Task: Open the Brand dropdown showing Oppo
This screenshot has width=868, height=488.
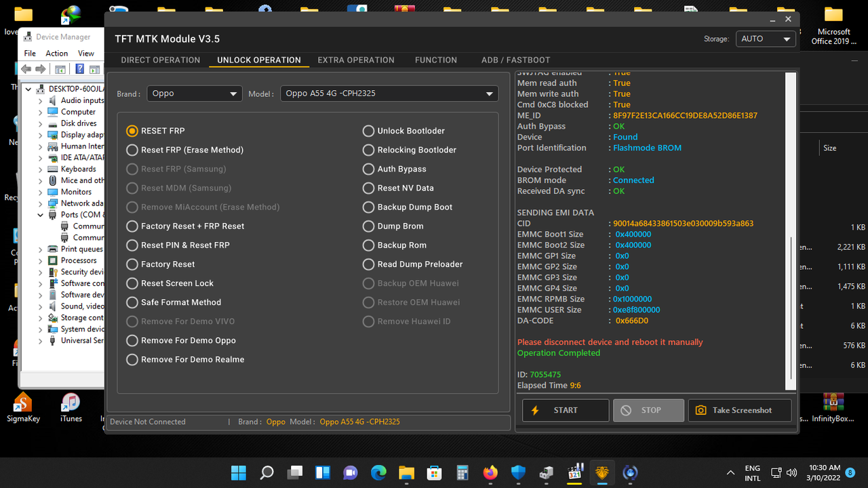Action: click(194, 94)
